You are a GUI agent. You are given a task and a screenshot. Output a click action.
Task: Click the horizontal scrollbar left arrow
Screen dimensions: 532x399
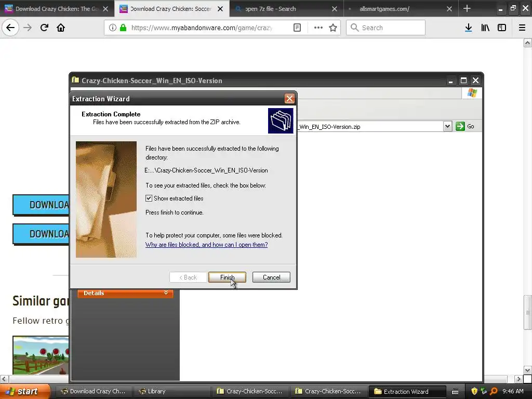(4, 379)
